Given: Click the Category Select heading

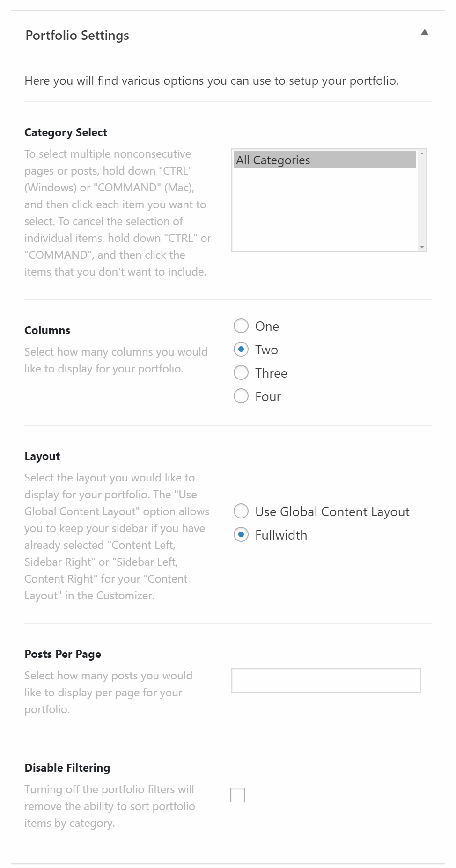Looking at the screenshot, I should [x=66, y=132].
